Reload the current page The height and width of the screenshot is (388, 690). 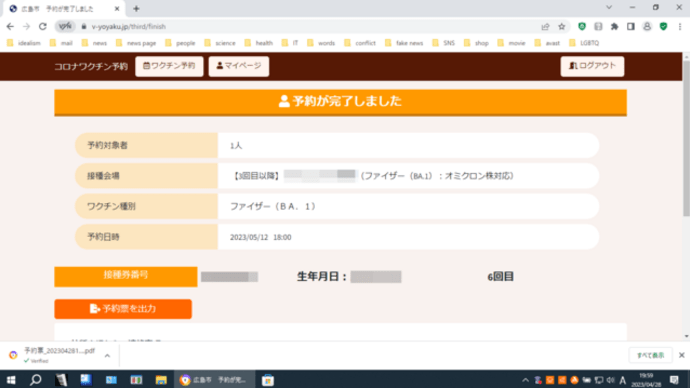[x=43, y=26]
